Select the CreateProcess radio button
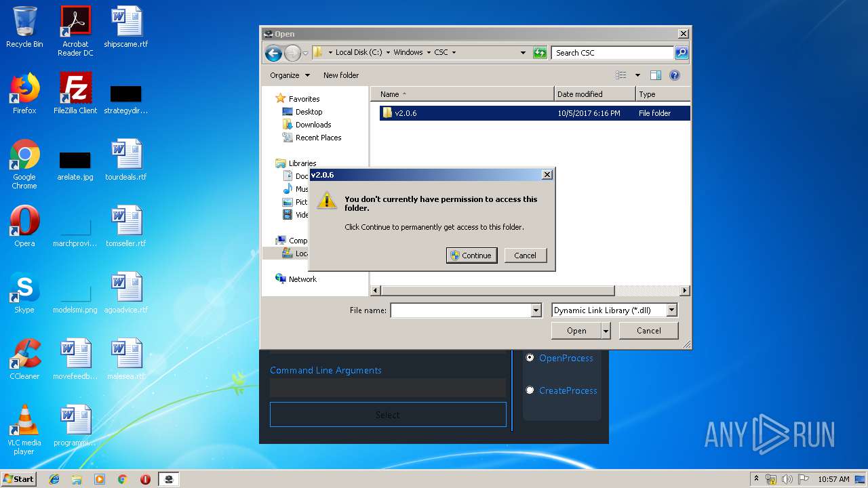 pos(530,390)
